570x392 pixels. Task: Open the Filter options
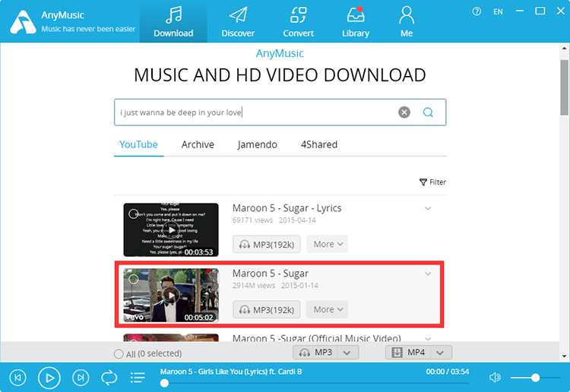point(432,182)
